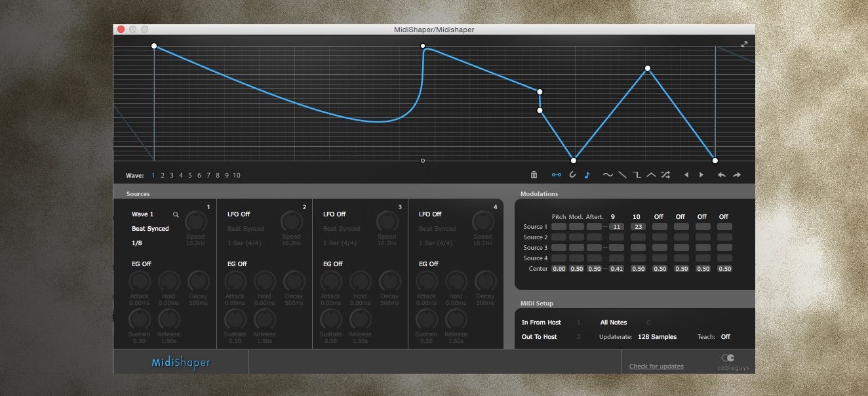Shift the waveform right with right arrow
This screenshot has height=396, width=868.
(701, 175)
